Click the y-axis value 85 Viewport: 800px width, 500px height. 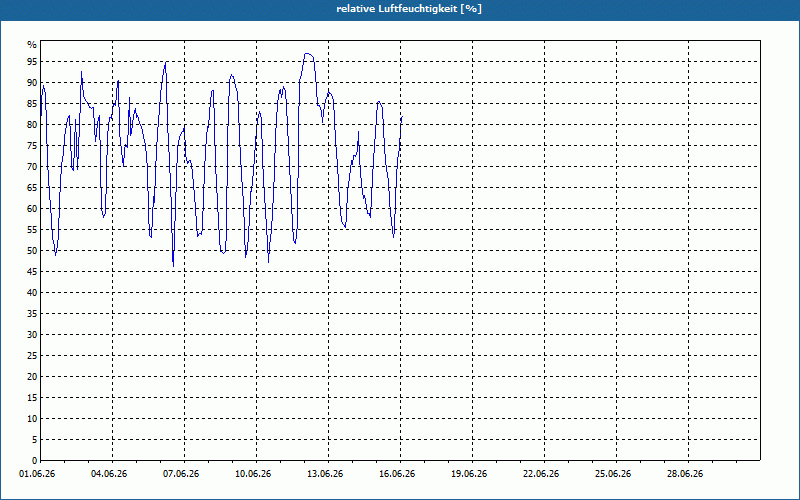[32, 104]
